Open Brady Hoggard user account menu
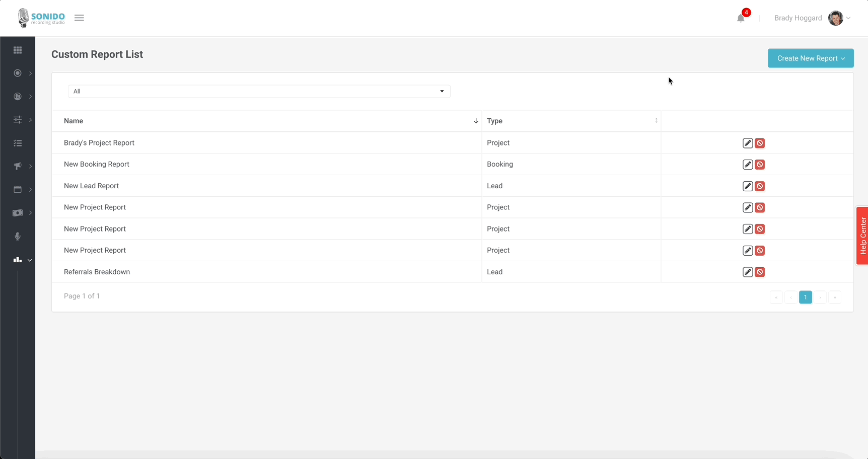The width and height of the screenshot is (868, 459). 812,18
